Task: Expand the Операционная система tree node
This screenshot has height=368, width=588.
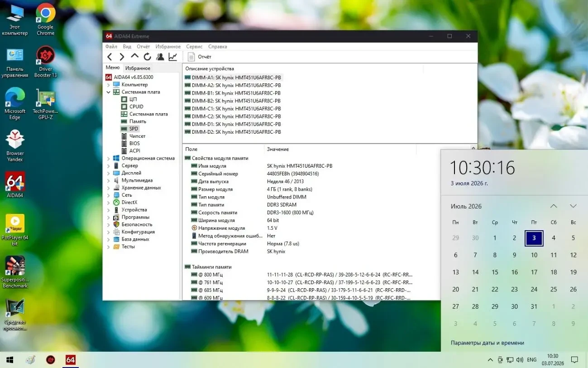Action: pos(109,158)
